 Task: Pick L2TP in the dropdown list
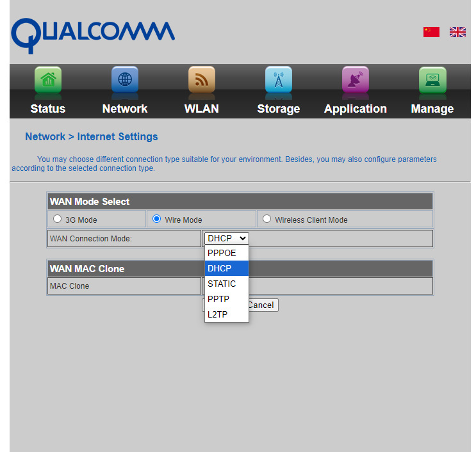pos(218,314)
